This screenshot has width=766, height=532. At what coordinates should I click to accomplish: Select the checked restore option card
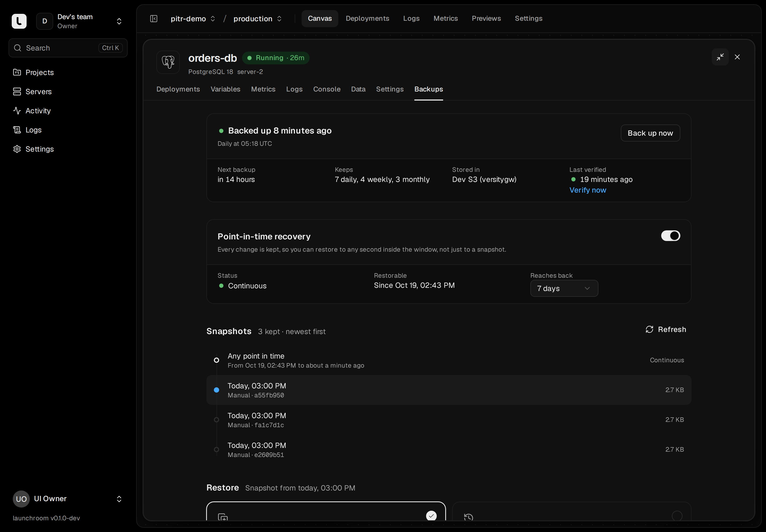coord(326,511)
